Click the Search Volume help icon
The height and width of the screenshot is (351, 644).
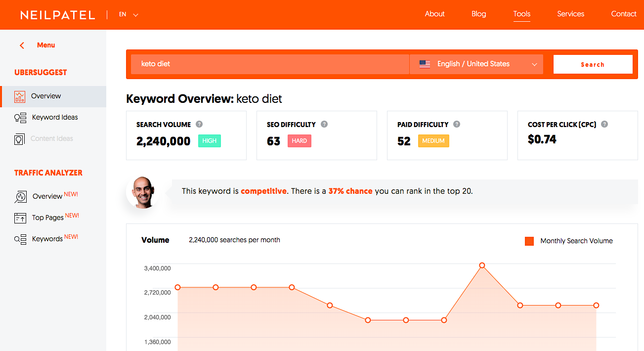point(199,124)
